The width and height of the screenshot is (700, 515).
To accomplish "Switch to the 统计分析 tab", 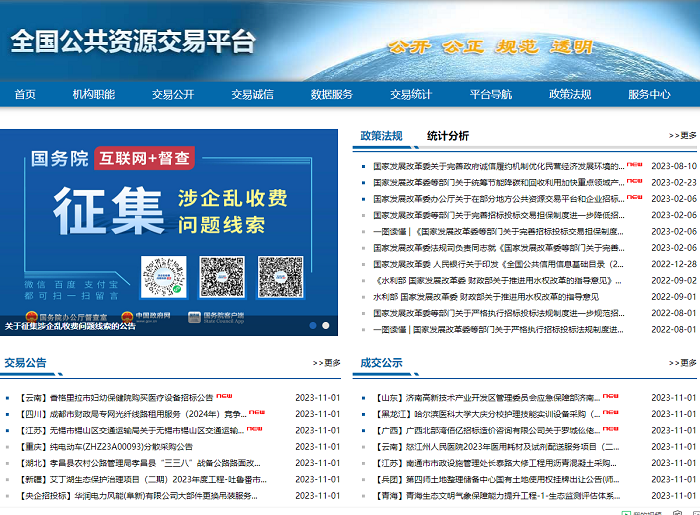I will tap(448, 136).
